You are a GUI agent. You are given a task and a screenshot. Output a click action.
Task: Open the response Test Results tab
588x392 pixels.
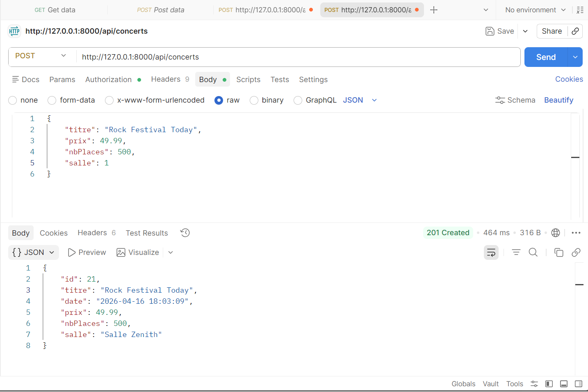click(147, 233)
